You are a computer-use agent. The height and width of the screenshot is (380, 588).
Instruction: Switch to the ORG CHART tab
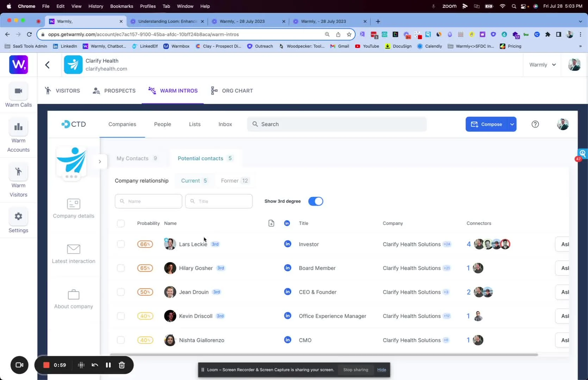(232, 91)
